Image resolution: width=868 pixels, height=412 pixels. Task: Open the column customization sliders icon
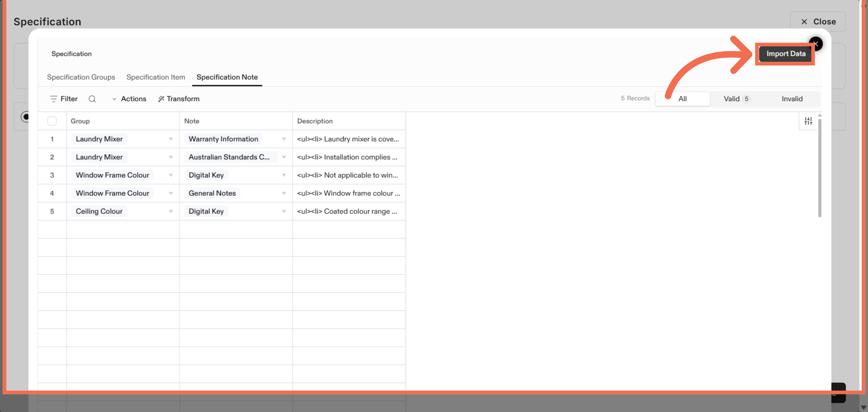(x=809, y=121)
